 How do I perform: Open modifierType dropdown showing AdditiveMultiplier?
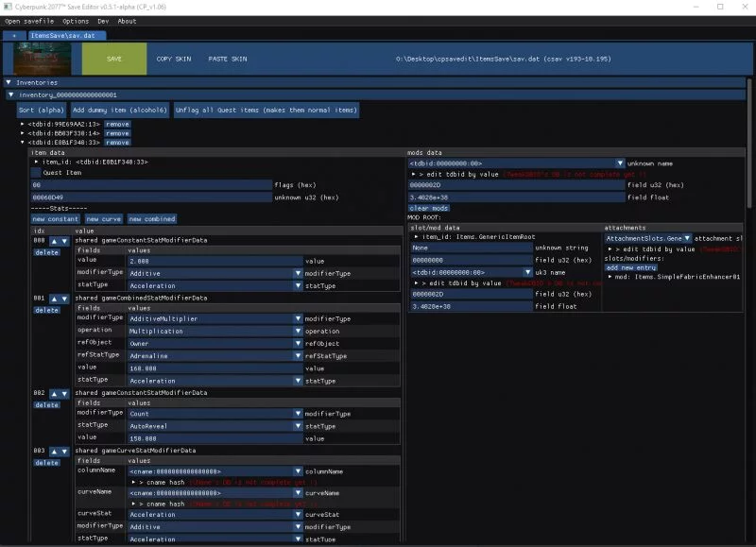(x=215, y=318)
